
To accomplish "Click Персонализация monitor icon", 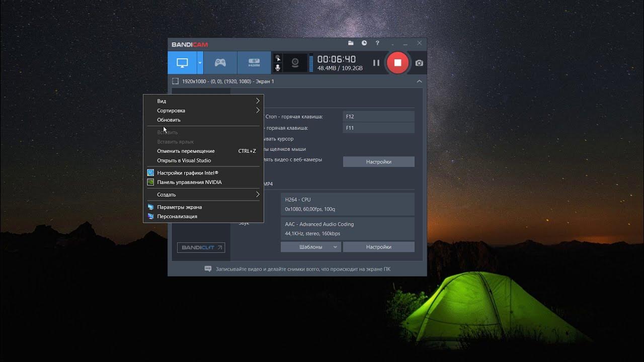I will [150, 216].
